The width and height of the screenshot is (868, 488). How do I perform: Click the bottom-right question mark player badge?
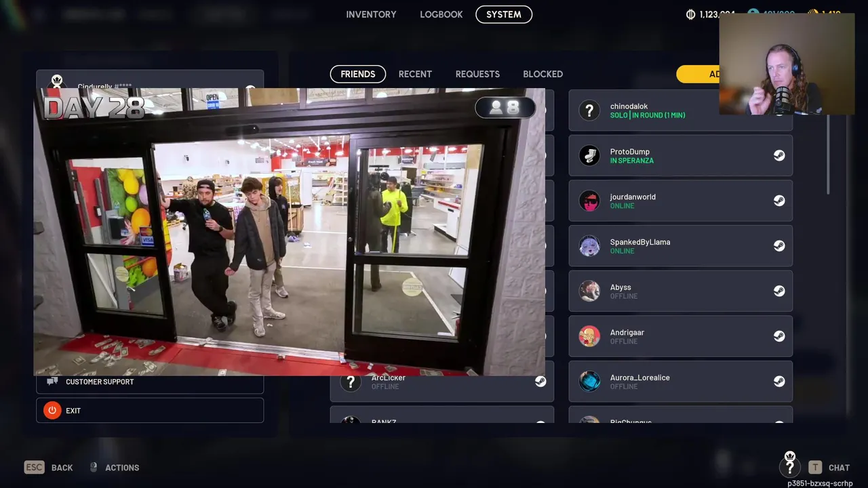[x=790, y=466]
